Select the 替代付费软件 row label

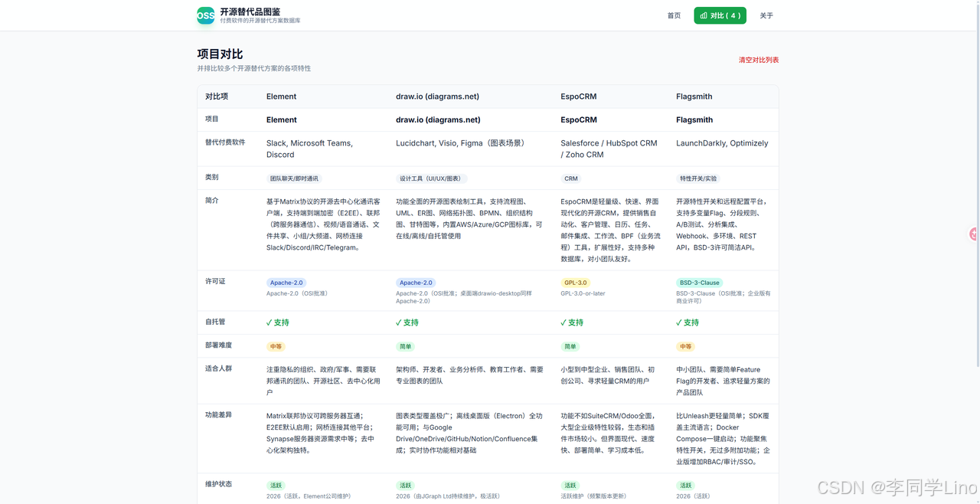225,142
